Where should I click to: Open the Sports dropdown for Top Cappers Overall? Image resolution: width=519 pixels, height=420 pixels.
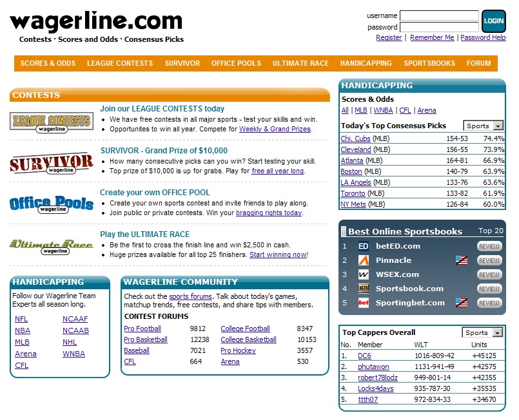[482, 332]
